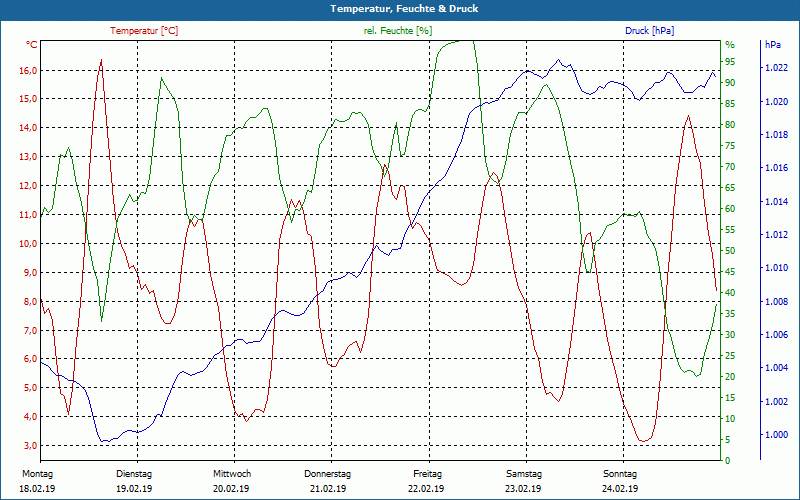This screenshot has height=500, width=800.
Task: Click the 3,0 temperature axis value
Action: [30, 446]
